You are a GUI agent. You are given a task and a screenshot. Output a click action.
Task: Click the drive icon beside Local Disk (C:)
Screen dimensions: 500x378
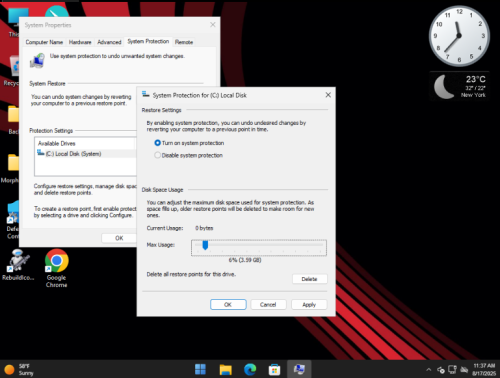pyautogui.click(x=40, y=153)
